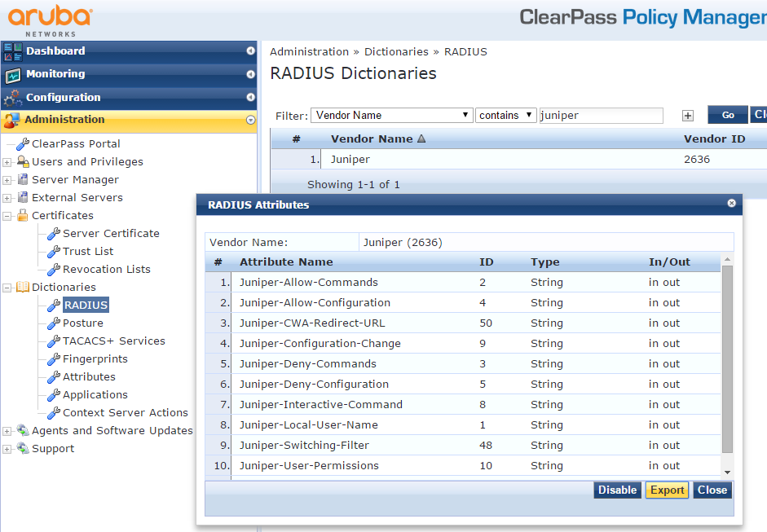Click the ClearPass Portal wrench icon
The image size is (767, 532).
coord(23,143)
